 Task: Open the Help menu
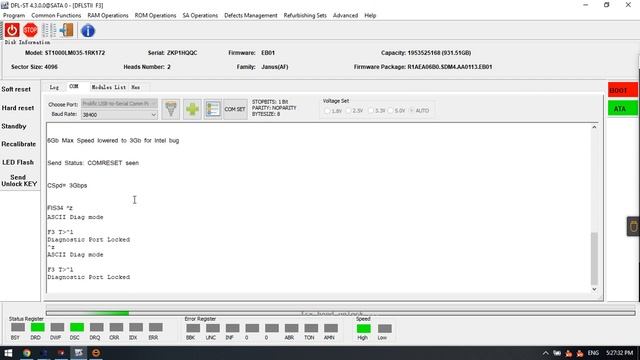tap(370, 16)
